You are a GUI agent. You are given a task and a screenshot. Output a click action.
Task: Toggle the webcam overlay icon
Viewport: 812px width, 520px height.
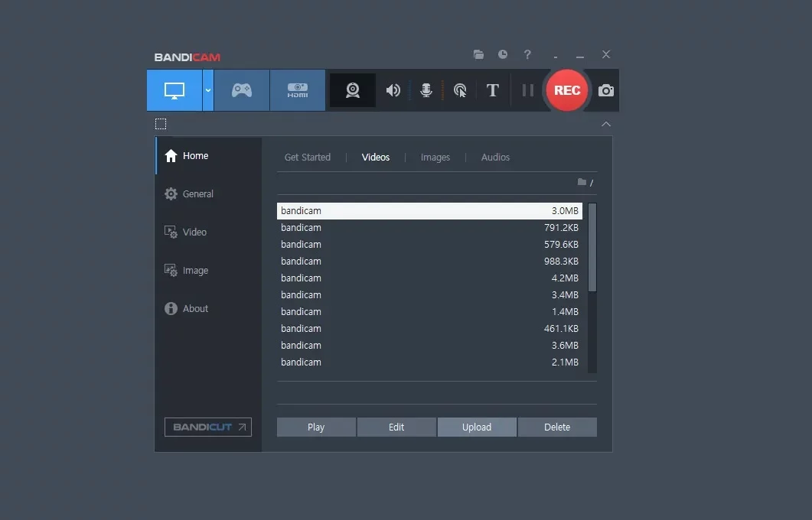coord(353,90)
